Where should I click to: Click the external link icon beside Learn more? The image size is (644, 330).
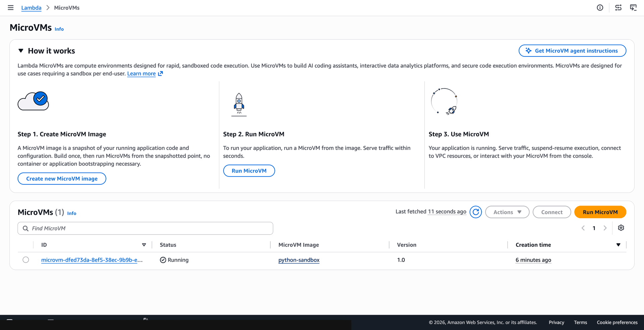point(160,74)
